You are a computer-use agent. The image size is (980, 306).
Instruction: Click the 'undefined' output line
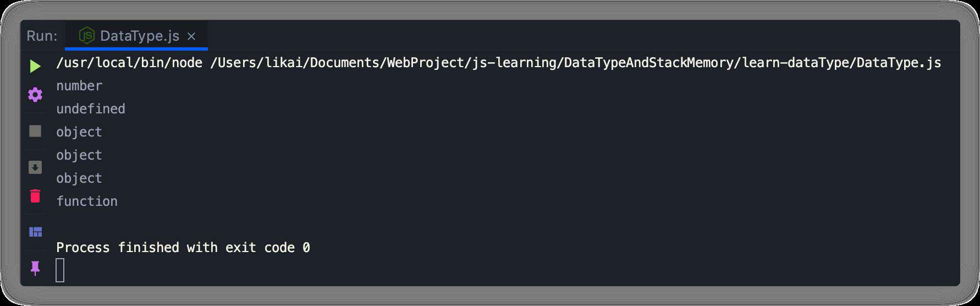coord(91,109)
